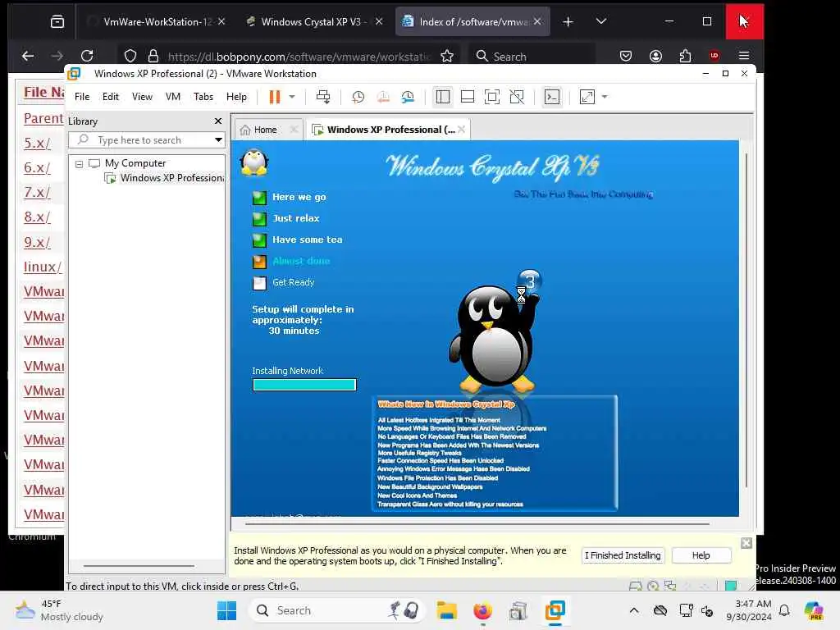Open the 5.x/ directory link
The height and width of the screenshot is (630, 840).
tap(37, 144)
